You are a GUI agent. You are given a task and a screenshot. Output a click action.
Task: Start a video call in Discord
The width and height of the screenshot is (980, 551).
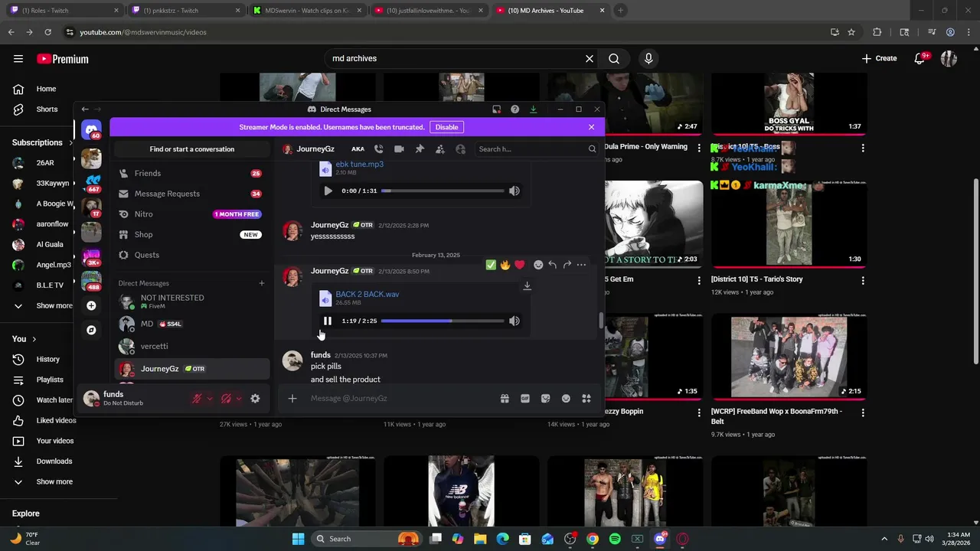click(x=399, y=149)
